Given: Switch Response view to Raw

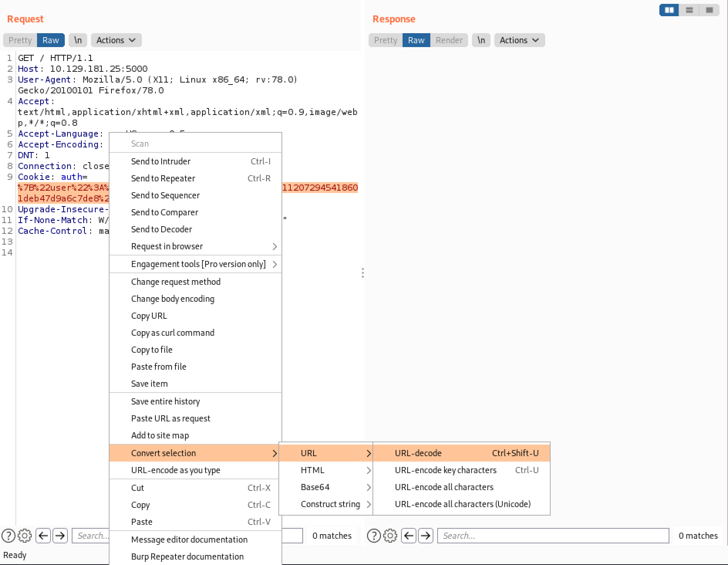Looking at the screenshot, I should tap(416, 40).
